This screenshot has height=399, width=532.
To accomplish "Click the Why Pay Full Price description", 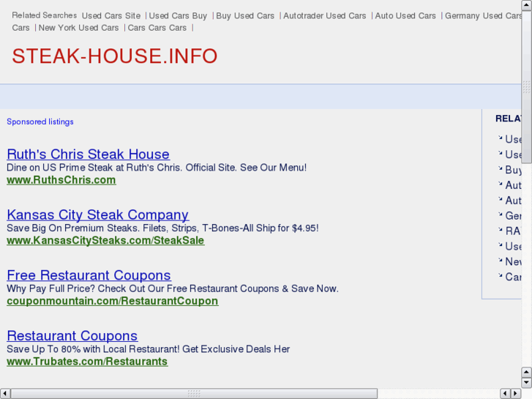I will click(x=173, y=288).
